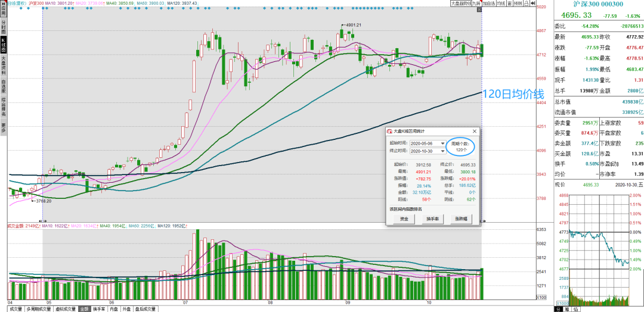Screen dimensions: 644x312
Task: Click the 资金 ranking button
Action: point(404,219)
